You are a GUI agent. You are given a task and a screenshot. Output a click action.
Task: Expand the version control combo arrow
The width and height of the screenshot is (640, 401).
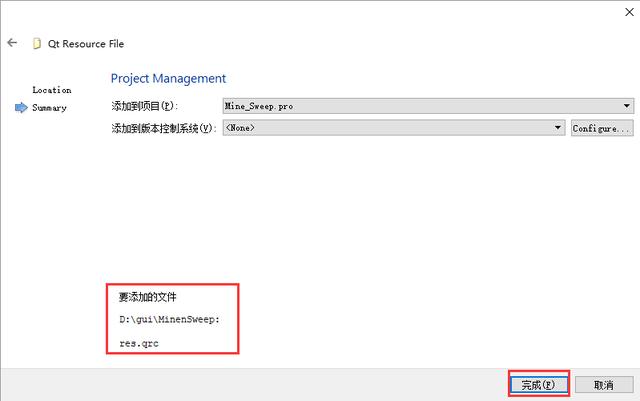(x=558, y=128)
